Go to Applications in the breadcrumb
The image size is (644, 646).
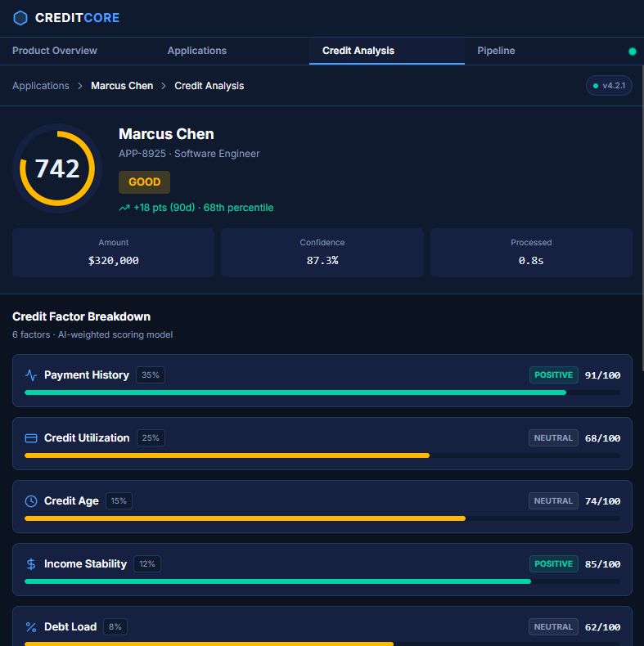41,86
